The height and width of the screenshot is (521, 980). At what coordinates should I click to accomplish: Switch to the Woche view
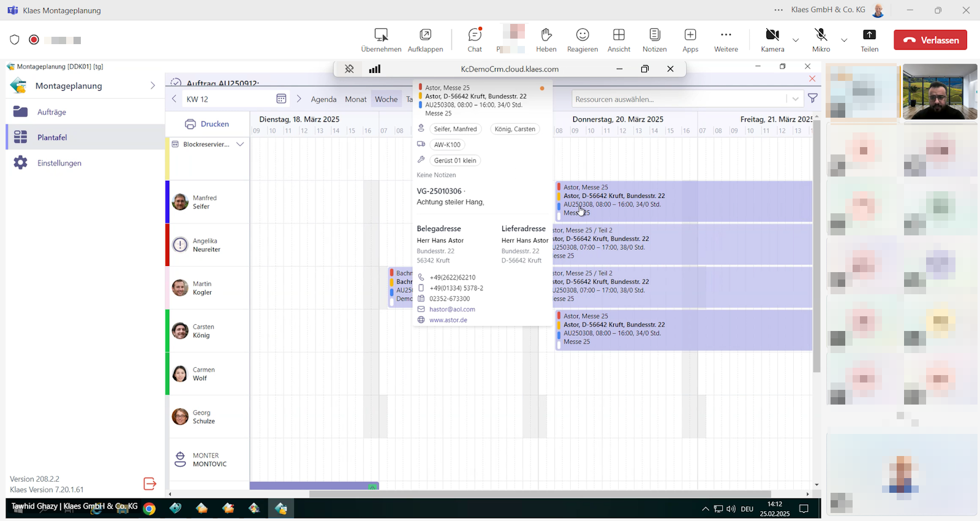click(x=386, y=99)
